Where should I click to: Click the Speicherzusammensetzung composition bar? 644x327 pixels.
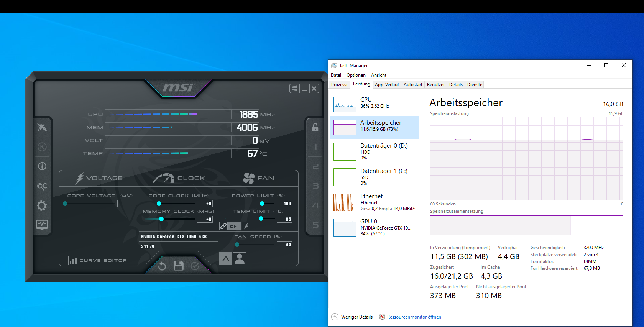pos(527,225)
